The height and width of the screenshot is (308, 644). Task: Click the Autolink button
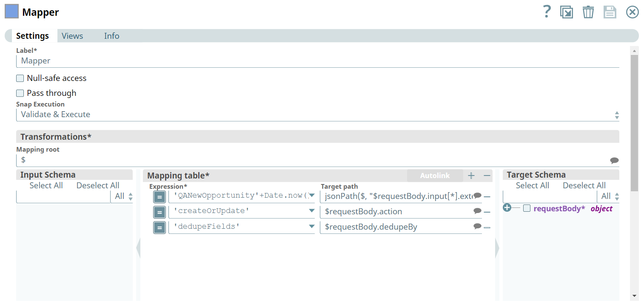[435, 176]
